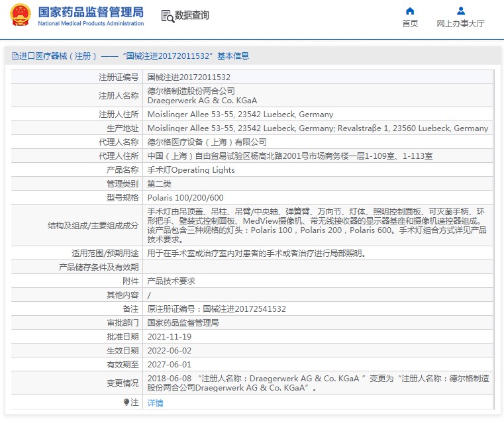Click 产品技术要求 attachment value
Viewport: 504px width, 423px height.
click(171, 281)
